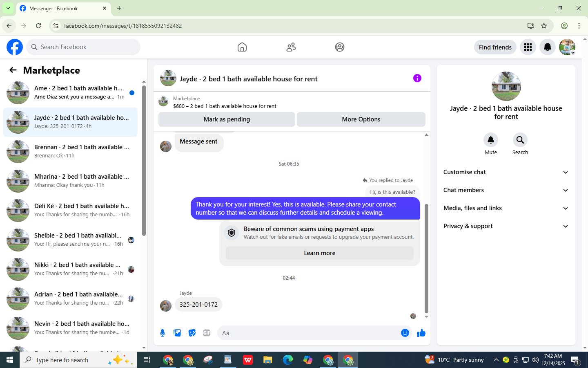588x368 pixels.
Task: Click the Windows taskbar search box
Action: [x=78, y=360]
